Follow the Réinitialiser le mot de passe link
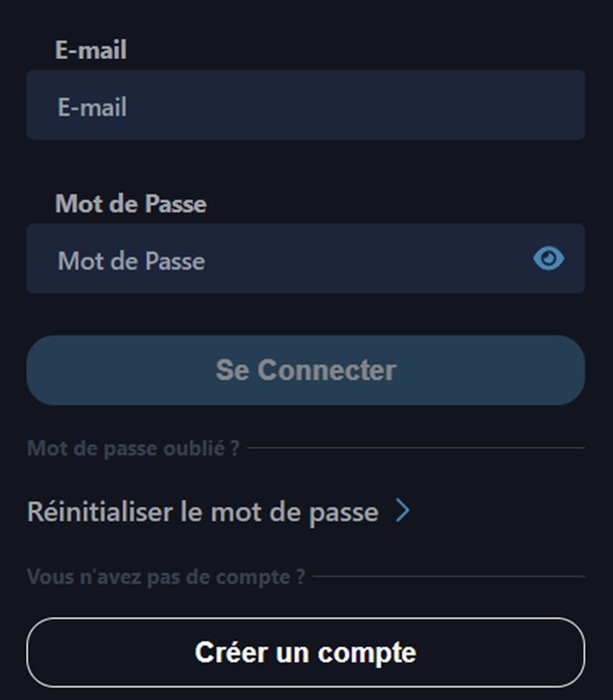Screen dimensions: 613x700 [x=203, y=511]
